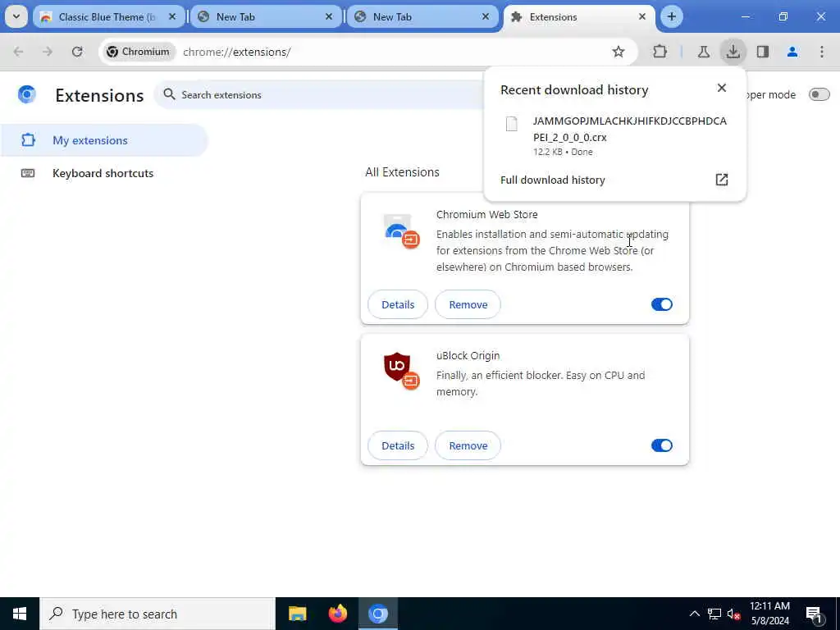Open Chrome Labs flask icon
Screen dimensions: 840x630
pos(703,52)
